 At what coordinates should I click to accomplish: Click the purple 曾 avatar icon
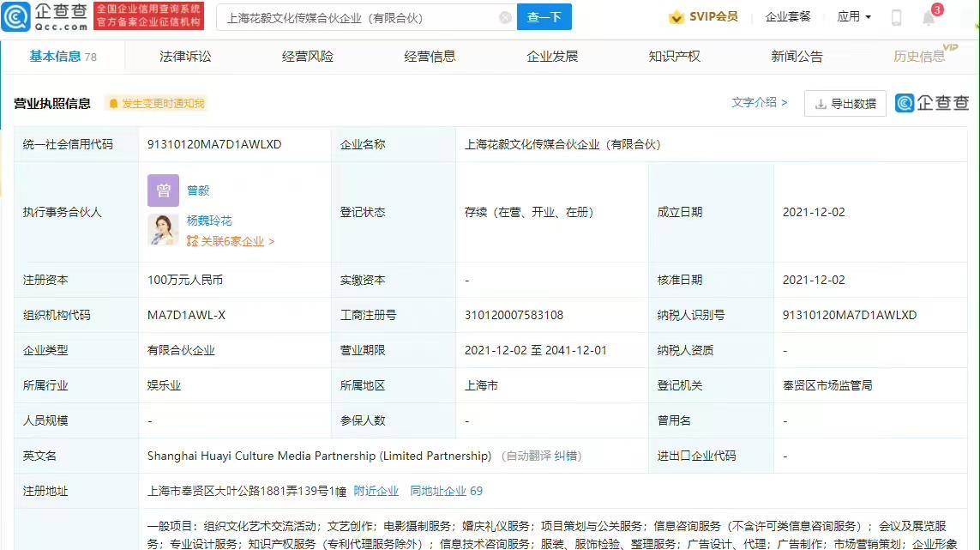click(x=163, y=190)
